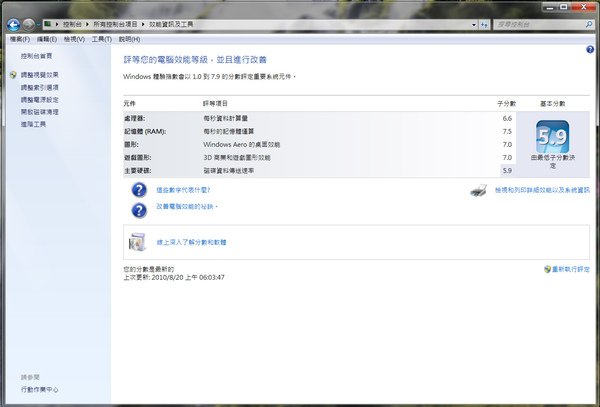Image resolution: width=600 pixels, height=407 pixels.
Task: Open 調整視覺效果 in the sidebar
Action: (x=39, y=75)
